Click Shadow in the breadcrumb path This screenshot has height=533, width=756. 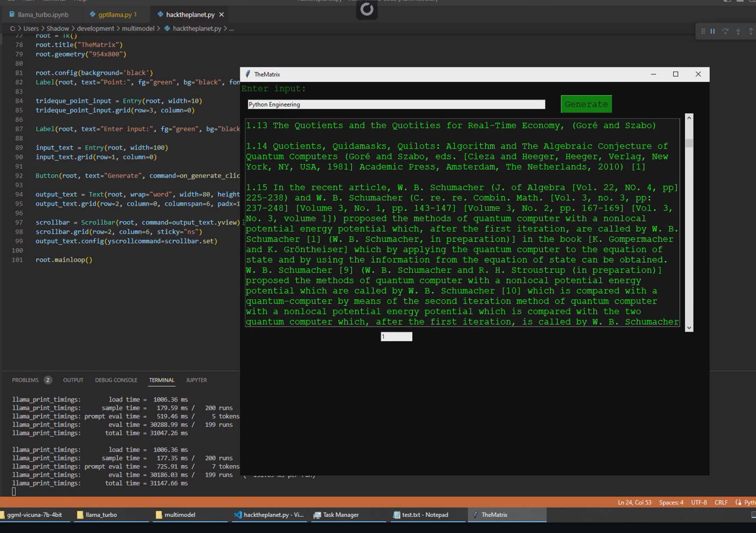[58, 29]
